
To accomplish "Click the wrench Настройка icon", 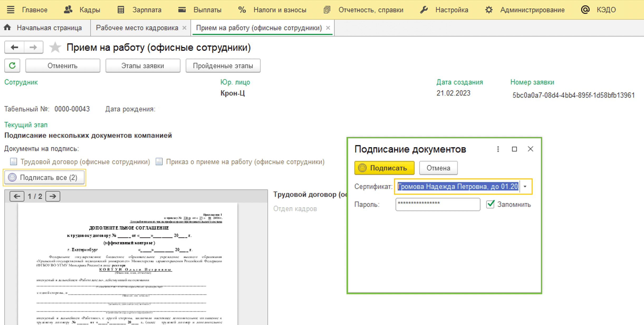I will coord(424,10).
